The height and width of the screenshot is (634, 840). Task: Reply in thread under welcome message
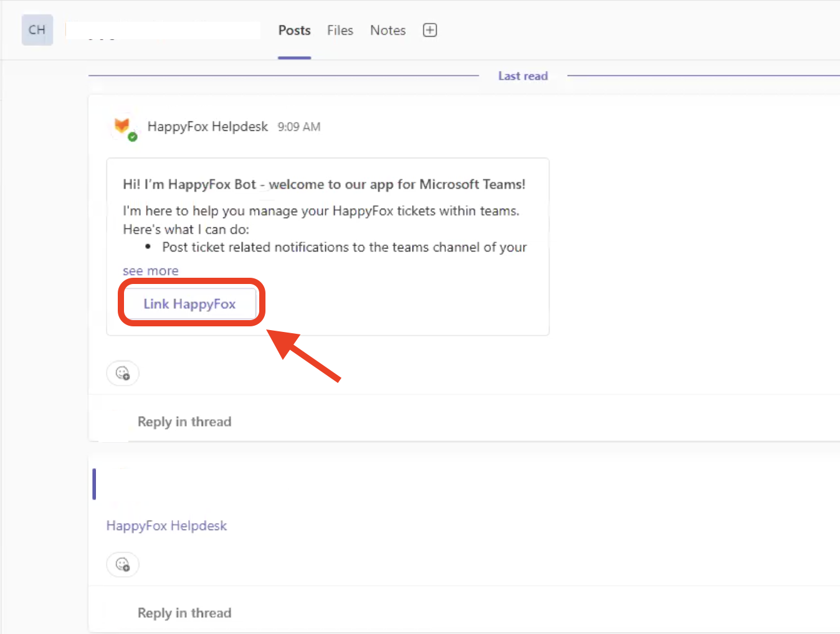pyautogui.click(x=184, y=422)
